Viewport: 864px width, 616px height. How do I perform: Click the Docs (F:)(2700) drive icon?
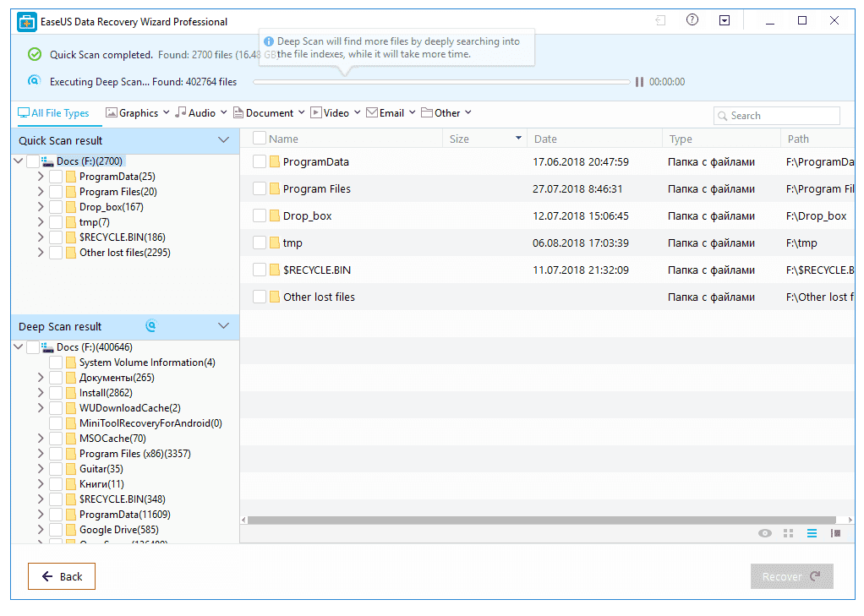(x=47, y=161)
